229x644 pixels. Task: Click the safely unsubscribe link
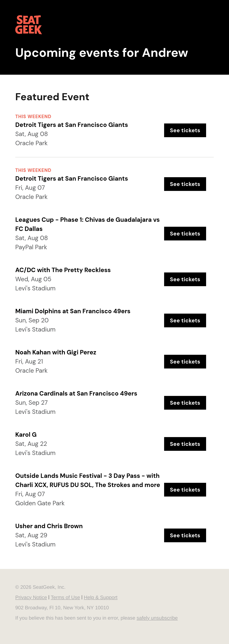coord(157,618)
